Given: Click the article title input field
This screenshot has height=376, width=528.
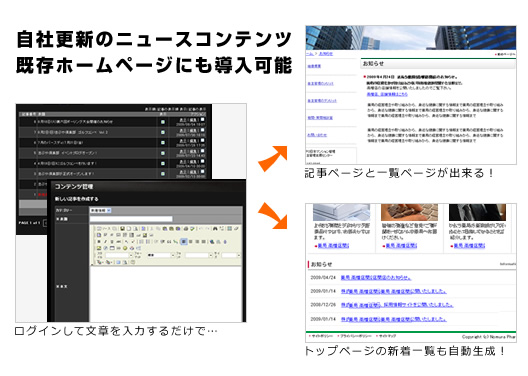Looking at the screenshot, I should [131, 219].
